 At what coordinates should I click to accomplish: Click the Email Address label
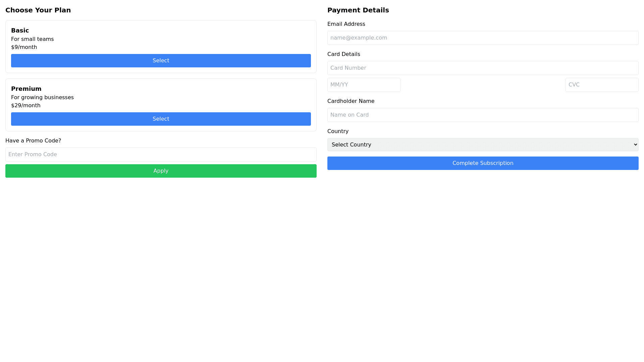[346, 24]
